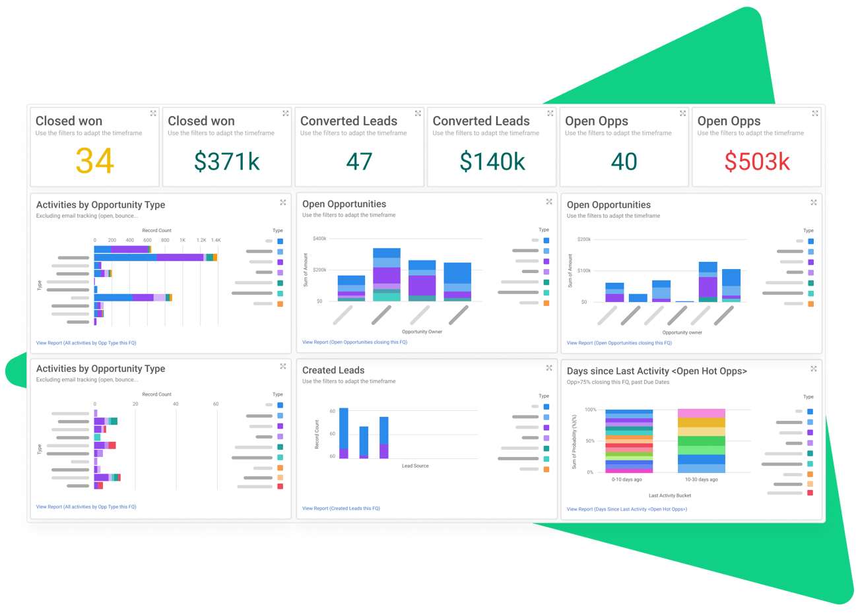Expand the bottom Activities by Opportunity Type chart
The image size is (858, 616).
283,366
